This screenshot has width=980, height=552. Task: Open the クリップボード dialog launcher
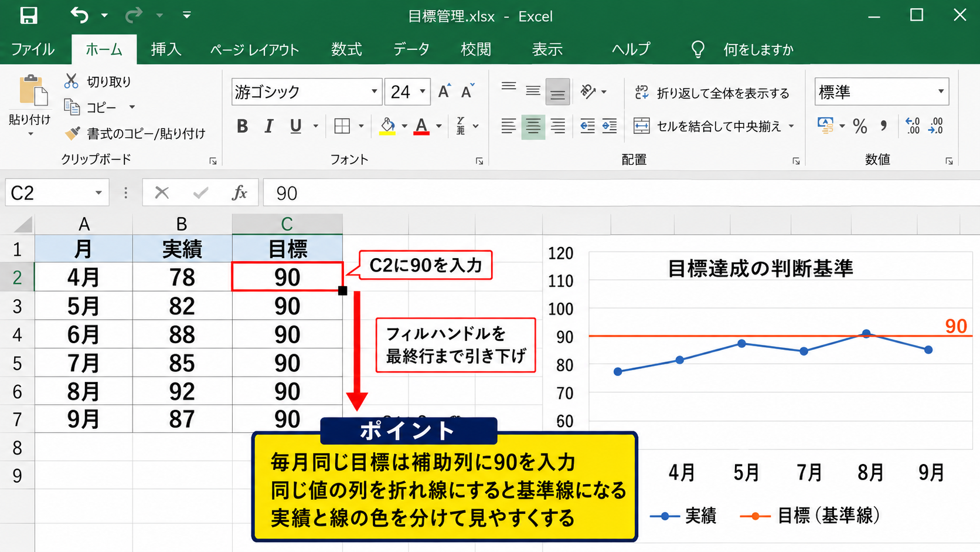[213, 161]
